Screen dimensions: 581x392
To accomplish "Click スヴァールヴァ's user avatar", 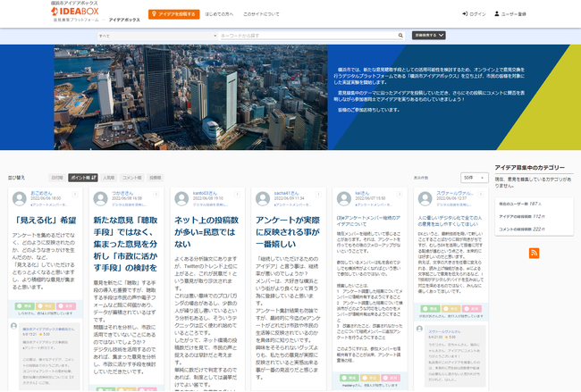I will 422,197.
